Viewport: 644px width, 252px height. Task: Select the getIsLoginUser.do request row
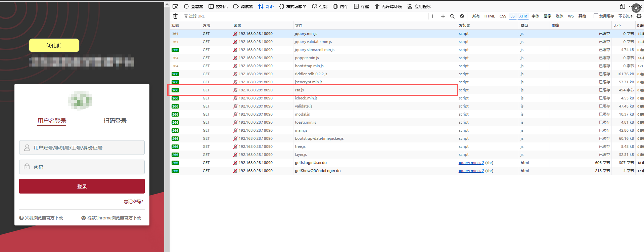pos(407,163)
